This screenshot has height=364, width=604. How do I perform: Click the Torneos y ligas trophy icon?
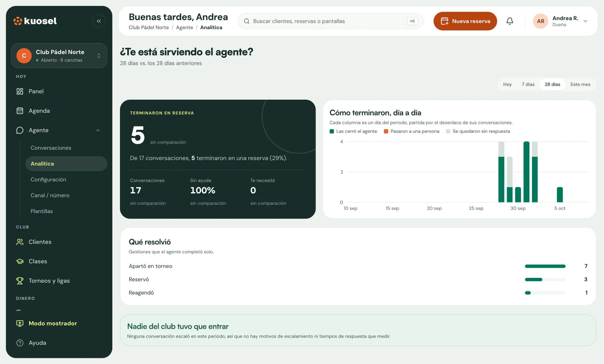[x=20, y=281]
